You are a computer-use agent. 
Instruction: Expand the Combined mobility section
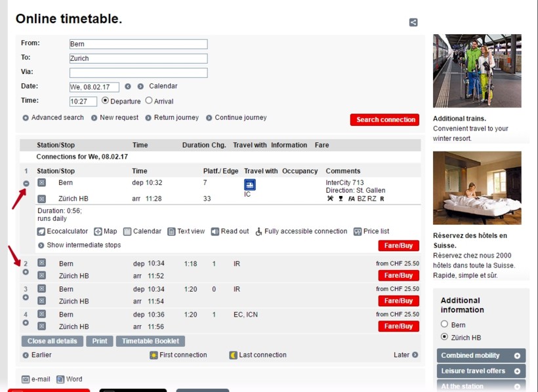coord(517,356)
